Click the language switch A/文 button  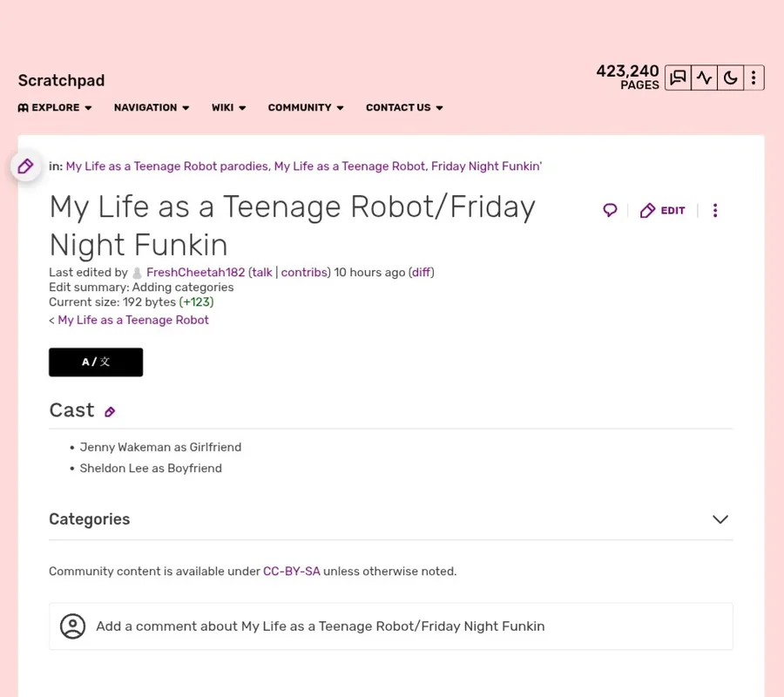point(96,362)
